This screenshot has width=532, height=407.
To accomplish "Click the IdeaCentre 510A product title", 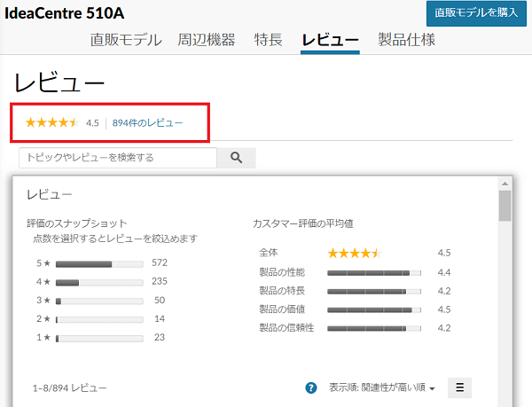I will tap(65, 13).
